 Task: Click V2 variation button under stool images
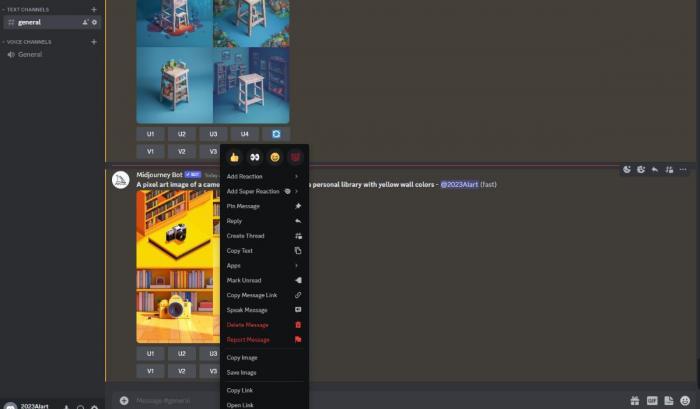(182, 151)
